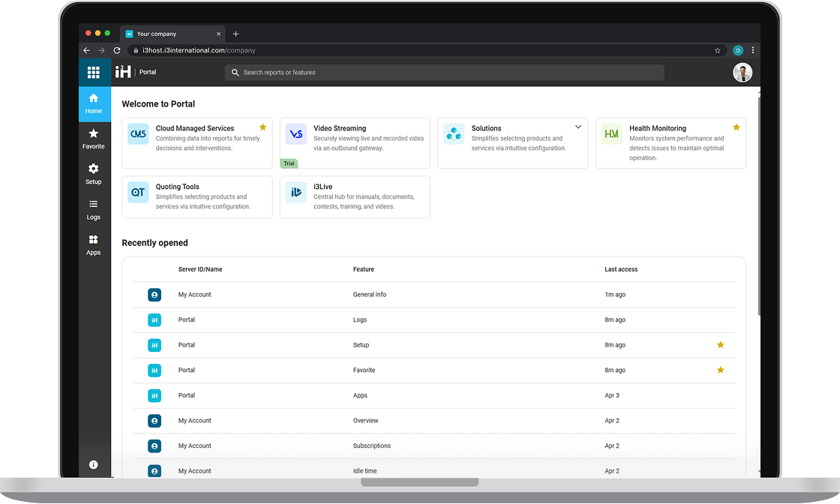Click the page vertical scrollbar
This screenshot has height=504, width=840.
pos(758,206)
